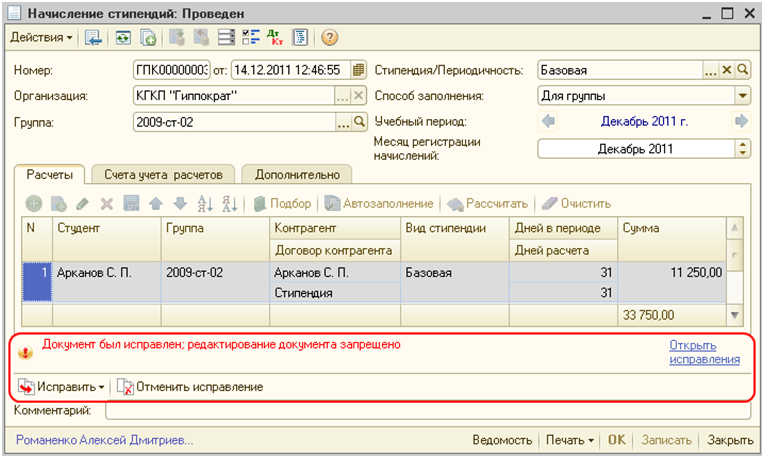The height and width of the screenshot is (458, 764).
Task: Go to next Учебный период with right arrow
Action: click(x=741, y=122)
